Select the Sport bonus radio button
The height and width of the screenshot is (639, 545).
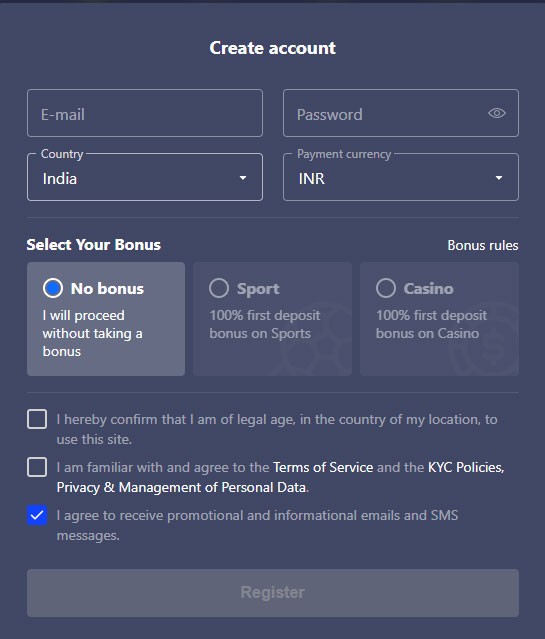(219, 288)
